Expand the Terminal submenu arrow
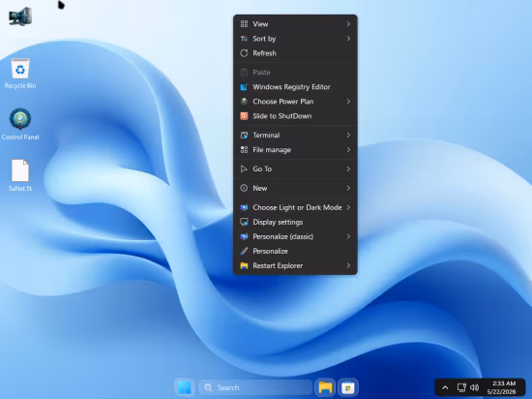The image size is (532, 399). tap(348, 136)
